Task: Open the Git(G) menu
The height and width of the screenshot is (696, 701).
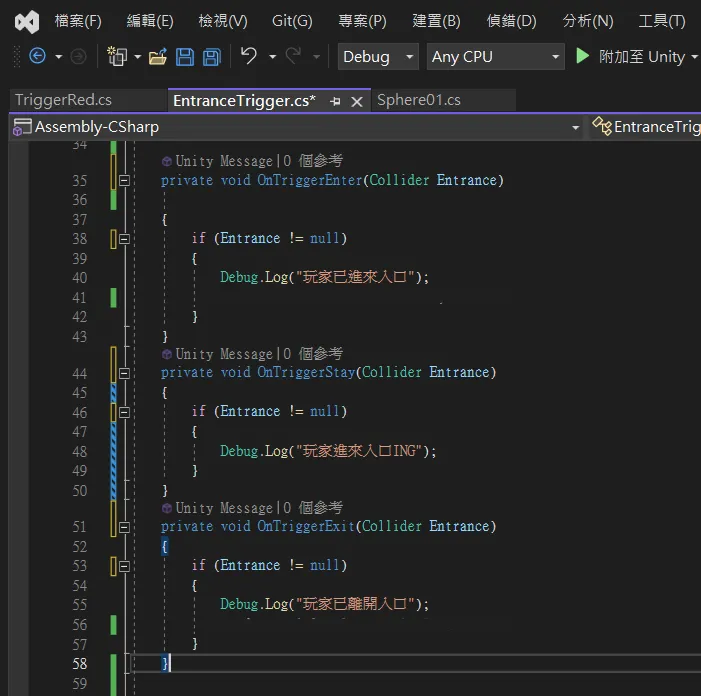Action: tap(292, 21)
